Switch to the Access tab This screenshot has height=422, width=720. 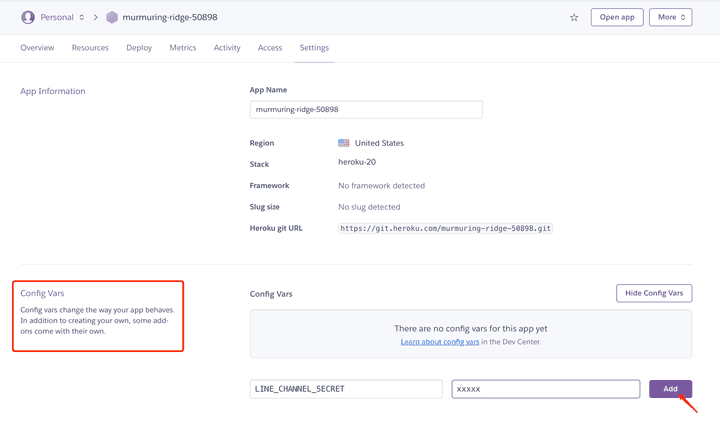click(270, 48)
